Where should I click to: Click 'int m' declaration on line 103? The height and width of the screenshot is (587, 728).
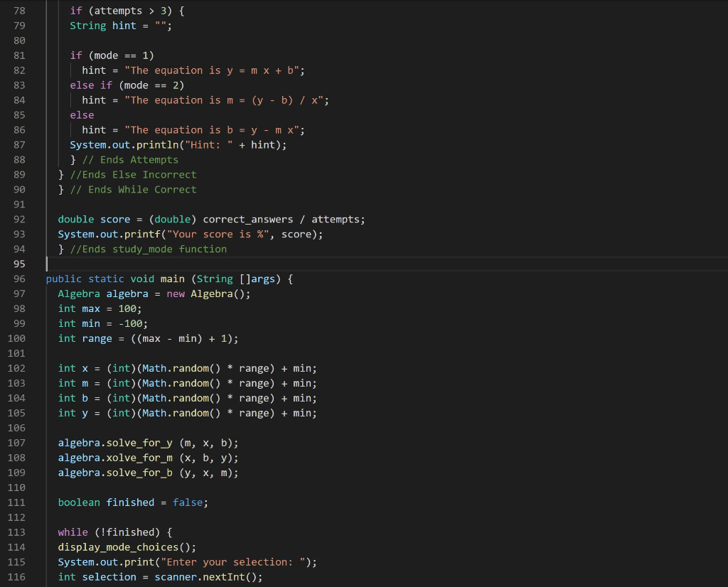click(73, 383)
